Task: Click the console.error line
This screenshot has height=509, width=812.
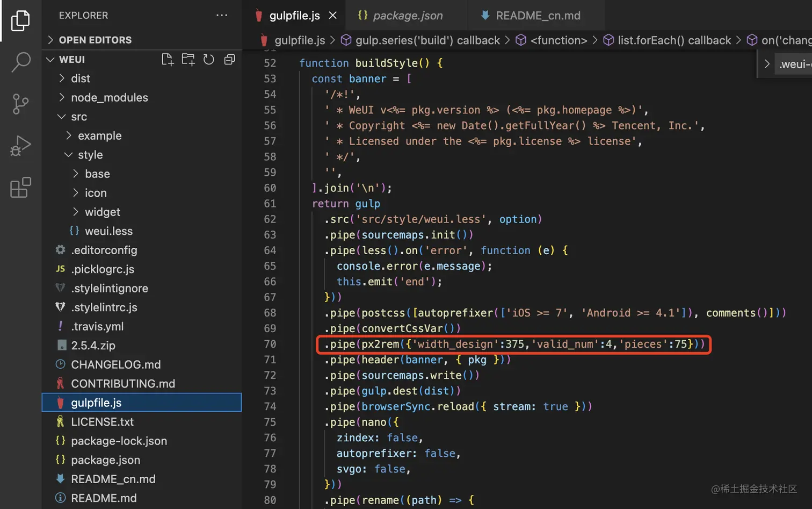Action: (x=414, y=266)
